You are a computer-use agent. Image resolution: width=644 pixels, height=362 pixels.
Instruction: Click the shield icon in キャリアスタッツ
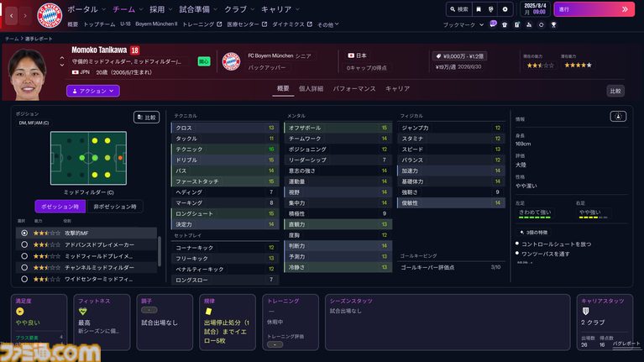point(584,311)
